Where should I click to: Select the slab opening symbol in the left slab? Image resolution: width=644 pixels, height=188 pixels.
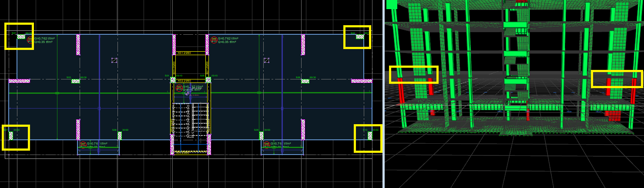pyautogui.click(x=114, y=60)
